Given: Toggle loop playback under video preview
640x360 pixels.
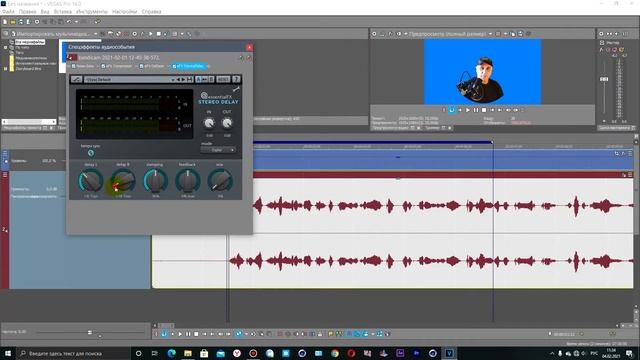Looking at the screenshot, I should coord(452,110).
